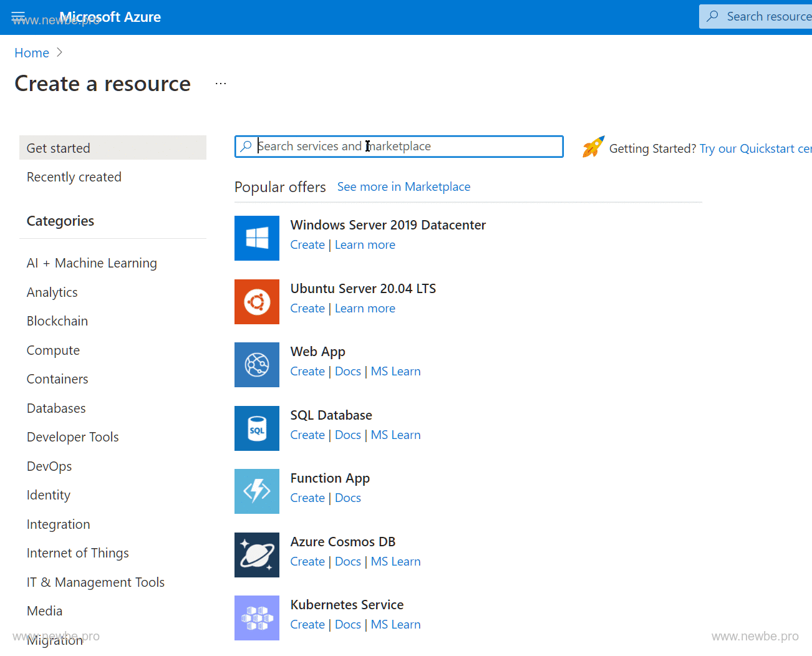The width and height of the screenshot is (812, 656).
Task: Select the Web App globe icon
Action: 256,365
